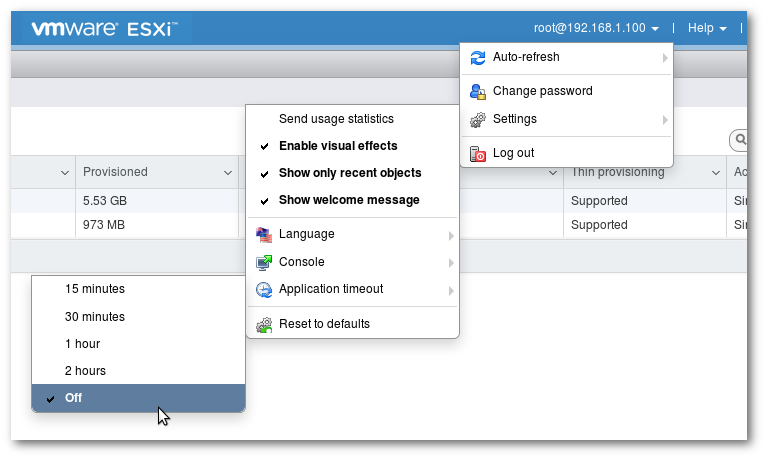Expand the Provisioned column dropdown arrow
Viewport: 766px width, 459px height.
click(228, 173)
